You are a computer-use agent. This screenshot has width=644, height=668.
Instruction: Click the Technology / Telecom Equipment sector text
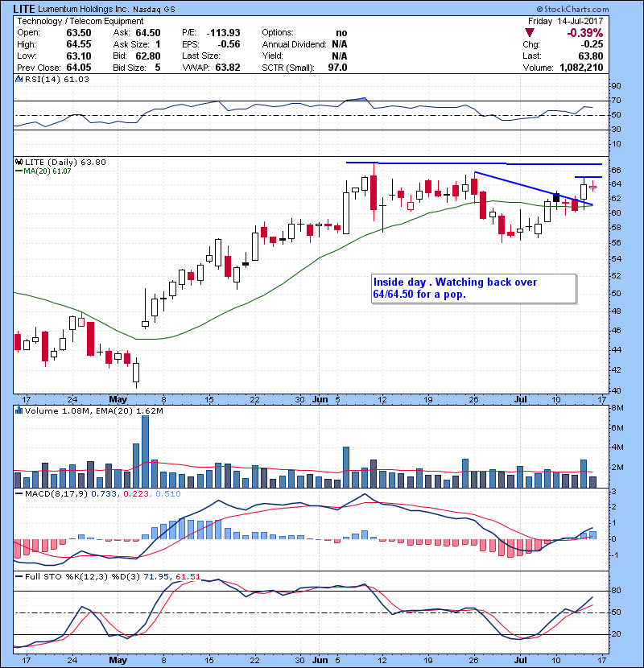click(x=80, y=21)
